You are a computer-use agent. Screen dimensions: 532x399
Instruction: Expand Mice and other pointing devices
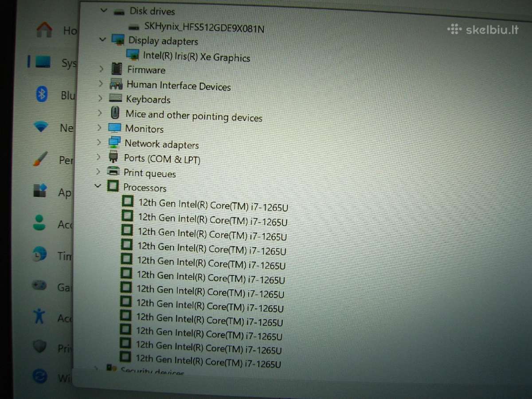click(x=100, y=113)
